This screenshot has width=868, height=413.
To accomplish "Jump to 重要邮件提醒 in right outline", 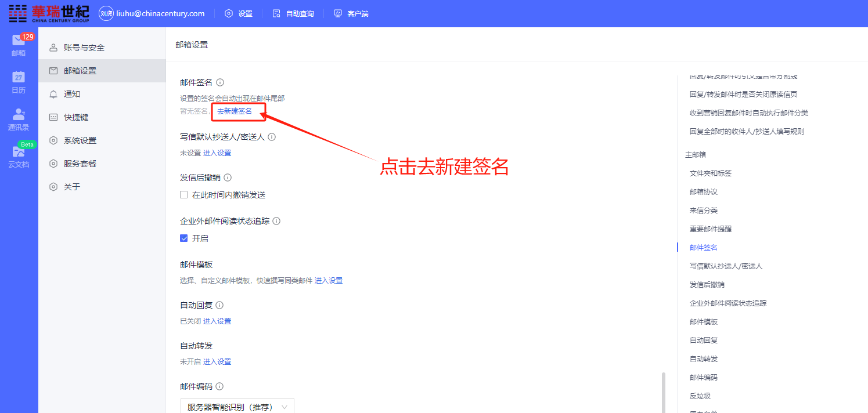I will point(711,229).
